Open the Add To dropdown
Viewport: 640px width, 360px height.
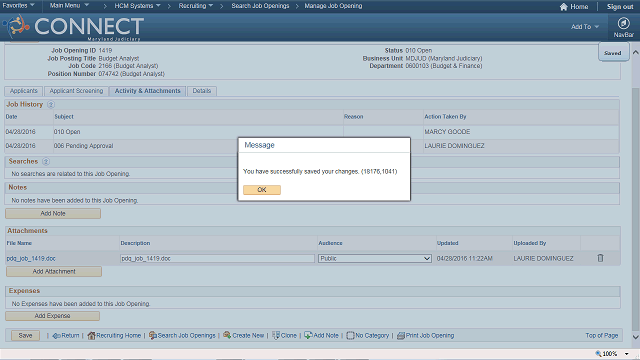pyautogui.click(x=584, y=27)
